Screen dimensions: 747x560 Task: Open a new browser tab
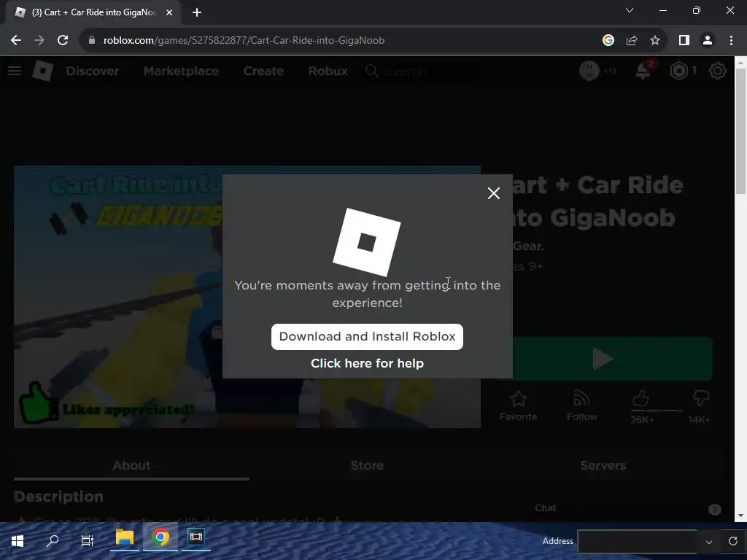(197, 12)
